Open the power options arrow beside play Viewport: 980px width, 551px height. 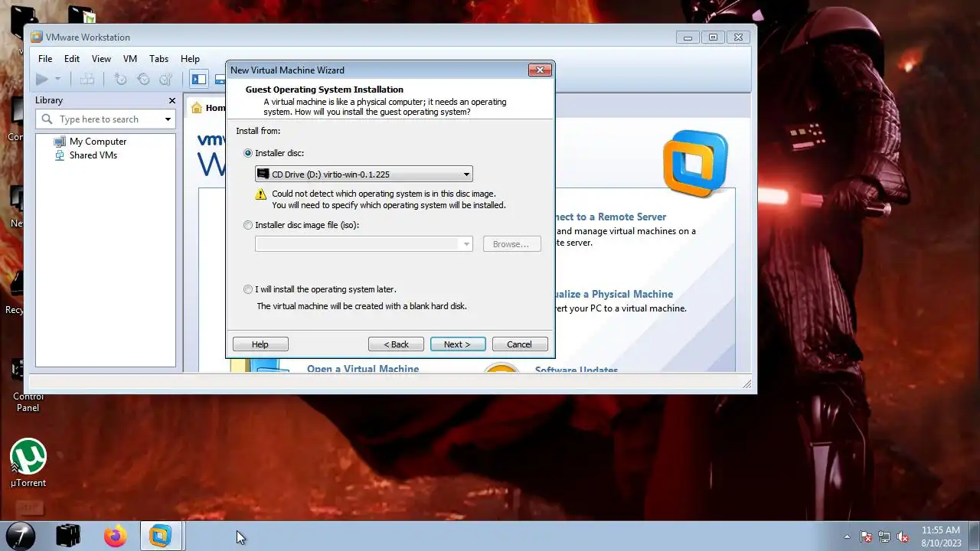coord(57,79)
